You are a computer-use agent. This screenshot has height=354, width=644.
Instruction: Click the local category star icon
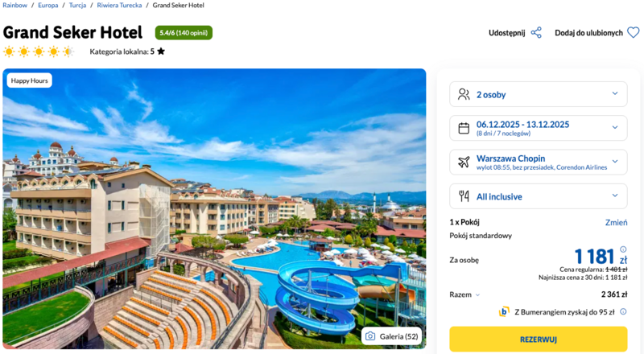[x=161, y=51]
